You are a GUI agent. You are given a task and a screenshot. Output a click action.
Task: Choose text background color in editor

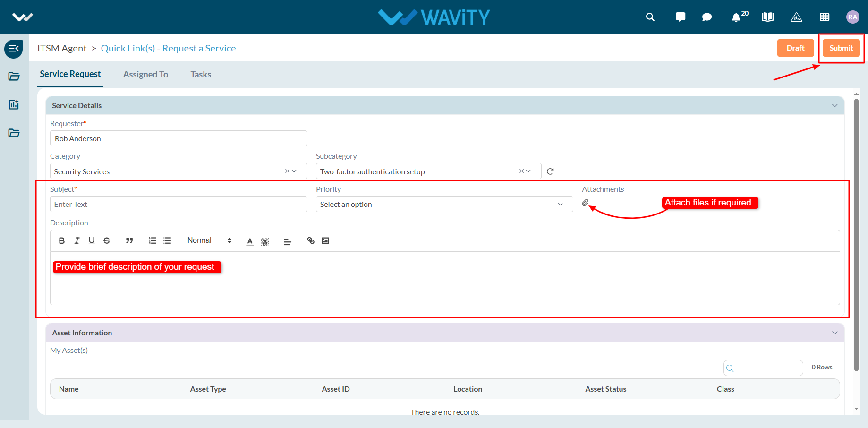pos(265,241)
